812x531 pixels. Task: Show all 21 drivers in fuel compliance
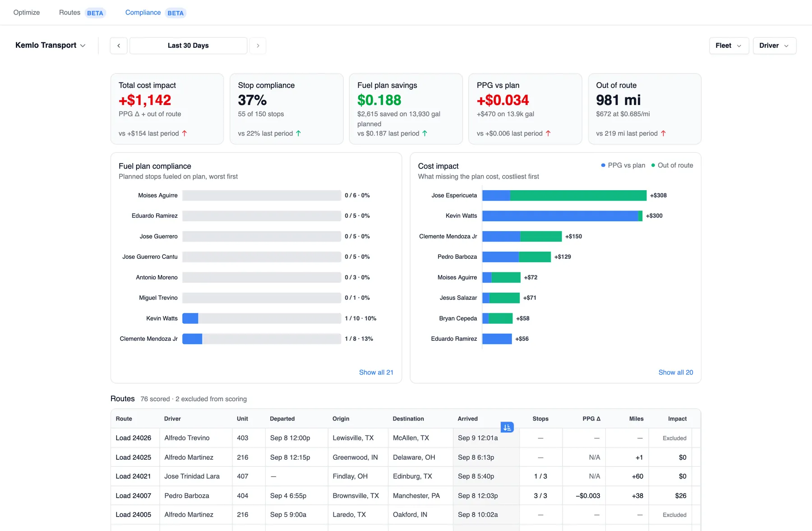(x=376, y=372)
